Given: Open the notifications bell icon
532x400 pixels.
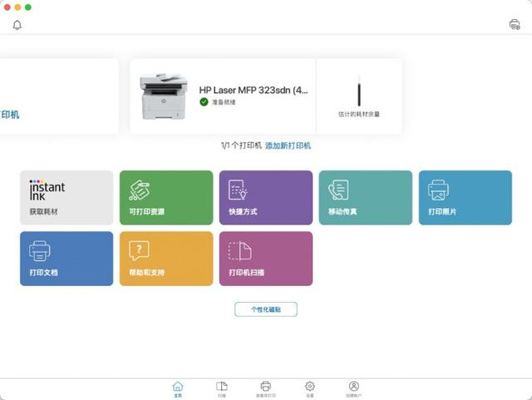Looking at the screenshot, I should [x=17, y=25].
